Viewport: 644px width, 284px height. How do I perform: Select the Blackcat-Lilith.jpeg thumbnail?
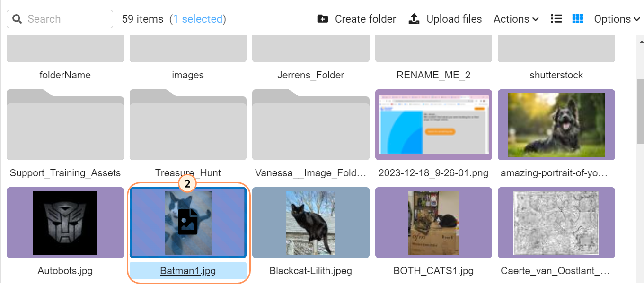[x=310, y=223]
